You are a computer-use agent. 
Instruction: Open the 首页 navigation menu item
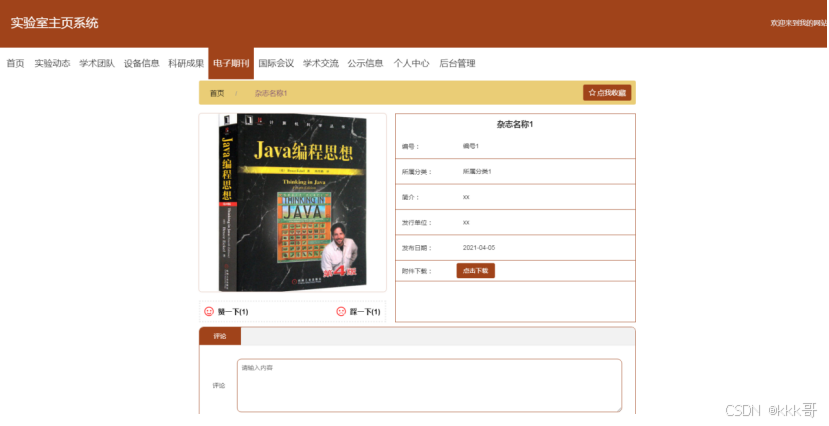15,63
